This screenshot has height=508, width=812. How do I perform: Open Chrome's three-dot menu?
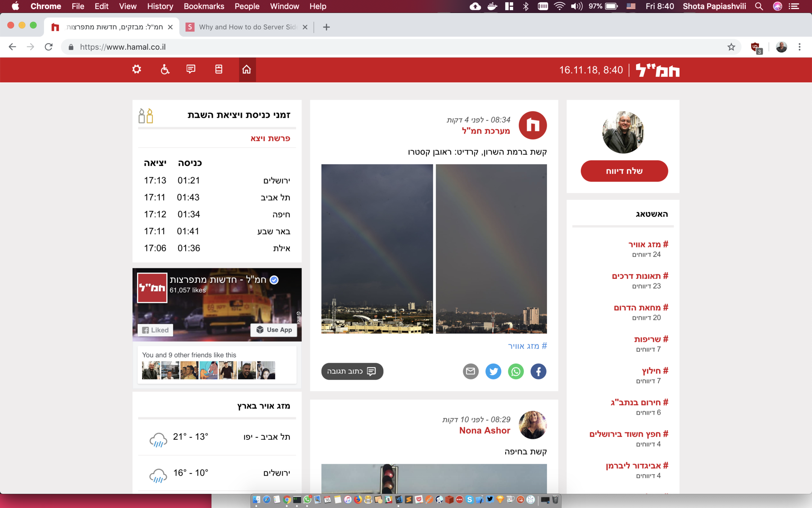click(x=799, y=47)
